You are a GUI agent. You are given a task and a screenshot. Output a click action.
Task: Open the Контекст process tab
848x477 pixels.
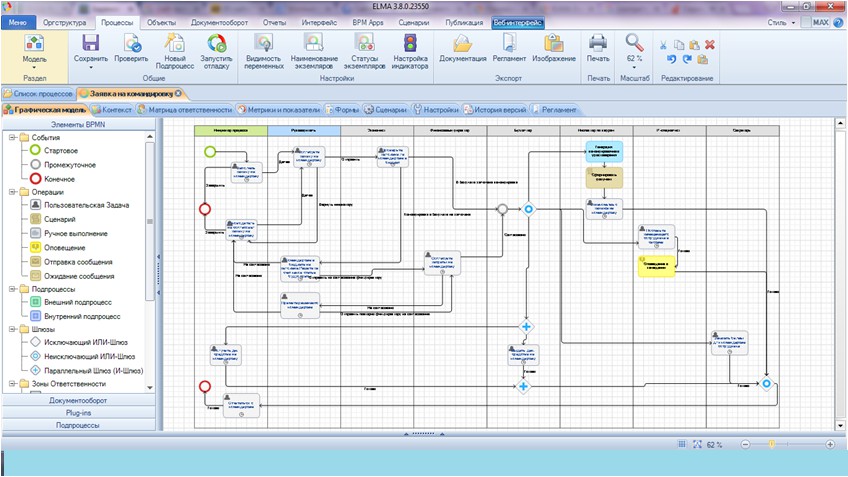click(x=112, y=110)
